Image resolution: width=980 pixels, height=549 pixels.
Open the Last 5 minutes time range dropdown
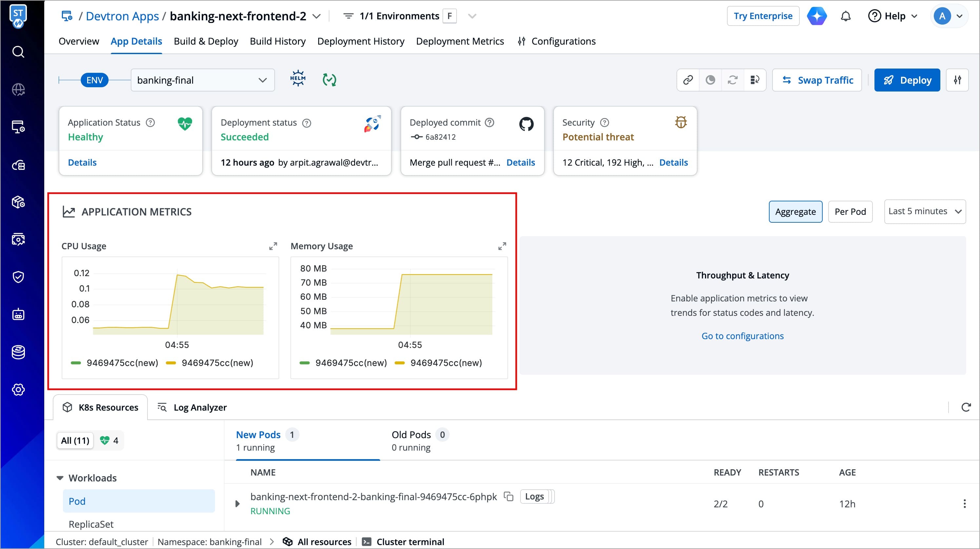point(925,211)
